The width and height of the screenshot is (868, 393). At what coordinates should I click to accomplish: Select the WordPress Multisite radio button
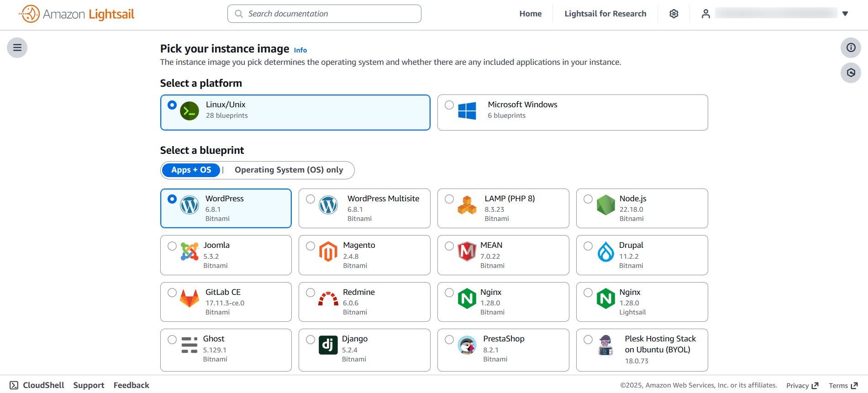(x=310, y=199)
